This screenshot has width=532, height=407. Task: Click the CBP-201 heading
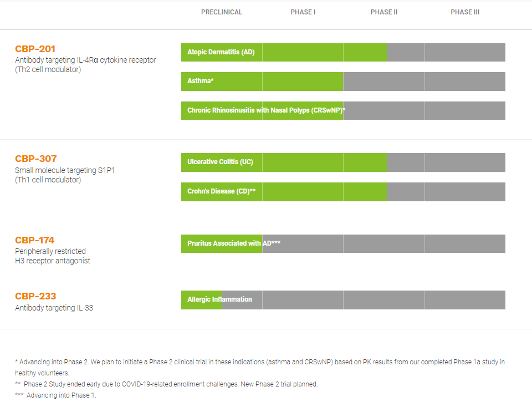click(35, 49)
